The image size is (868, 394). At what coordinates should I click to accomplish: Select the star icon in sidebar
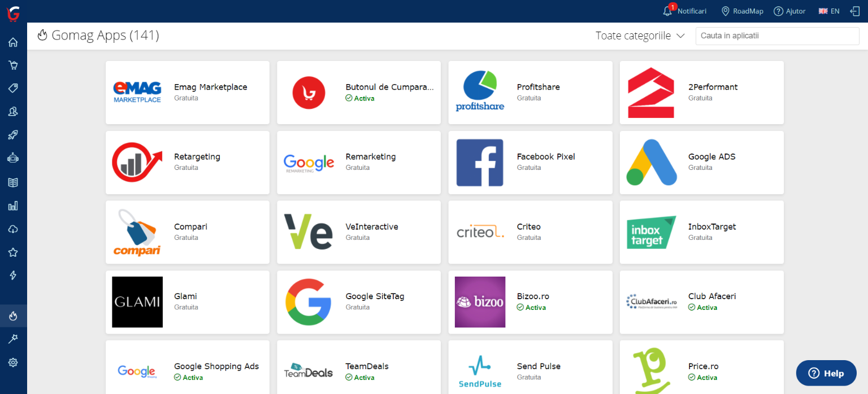pos(13,252)
